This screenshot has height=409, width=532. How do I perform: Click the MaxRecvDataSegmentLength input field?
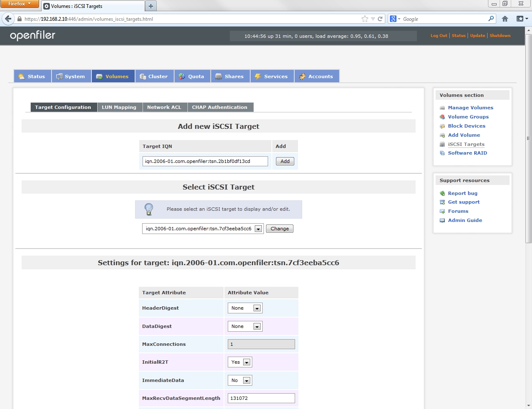tap(261, 398)
